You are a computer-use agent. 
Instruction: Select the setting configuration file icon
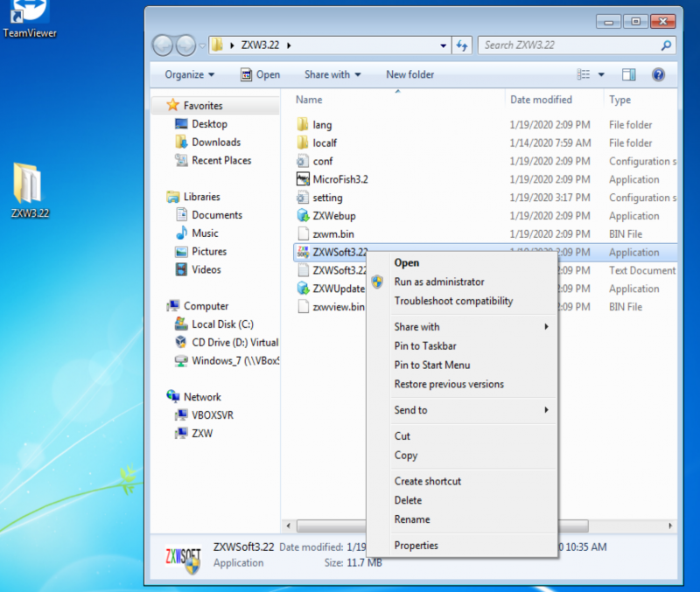pyautogui.click(x=303, y=198)
